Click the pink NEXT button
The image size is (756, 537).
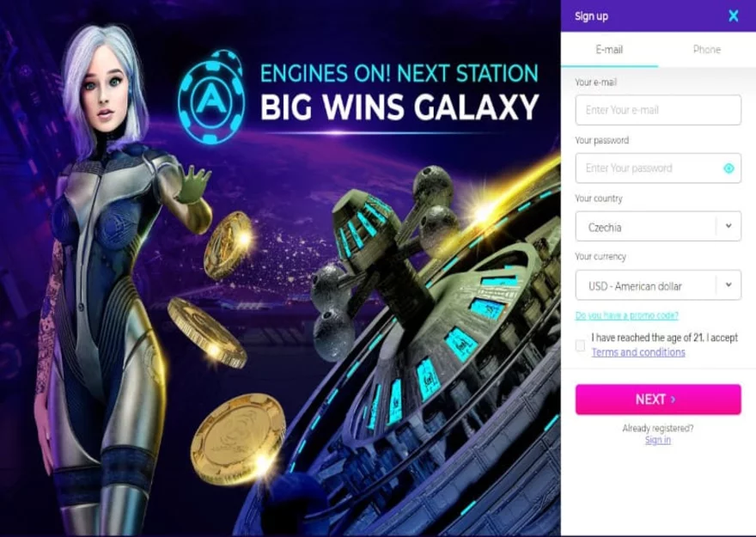658,400
